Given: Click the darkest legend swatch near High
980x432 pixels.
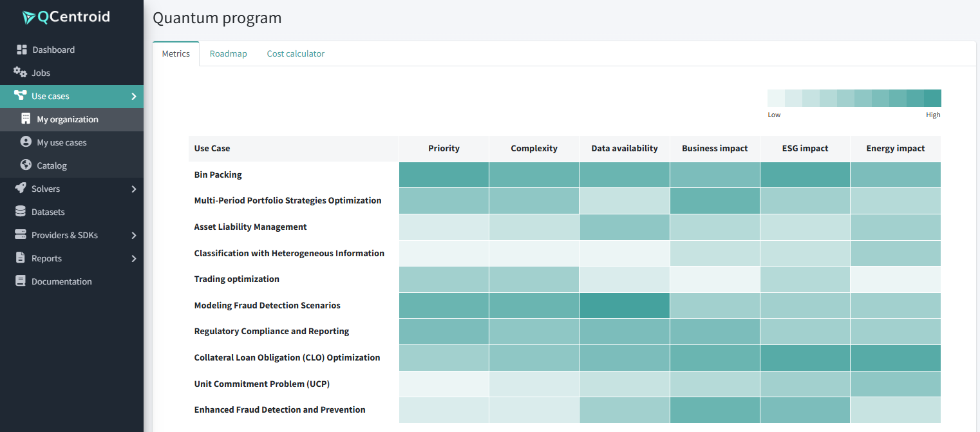Looking at the screenshot, I should pyautogui.click(x=932, y=98).
